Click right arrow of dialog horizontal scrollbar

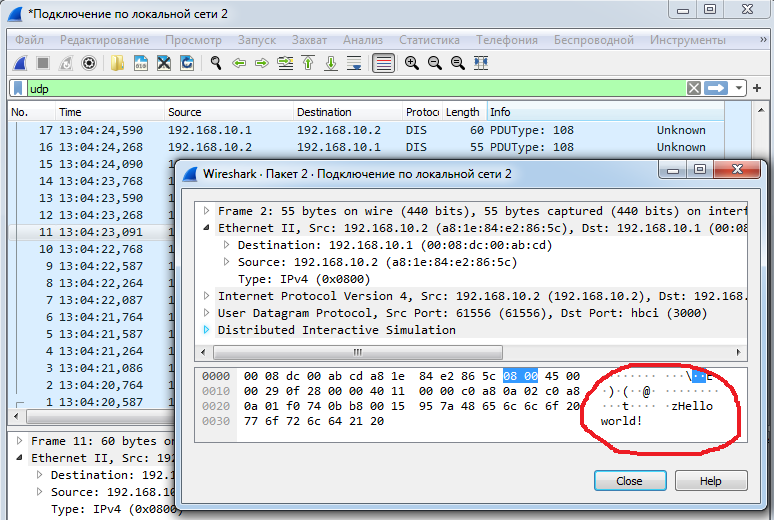pos(738,352)
